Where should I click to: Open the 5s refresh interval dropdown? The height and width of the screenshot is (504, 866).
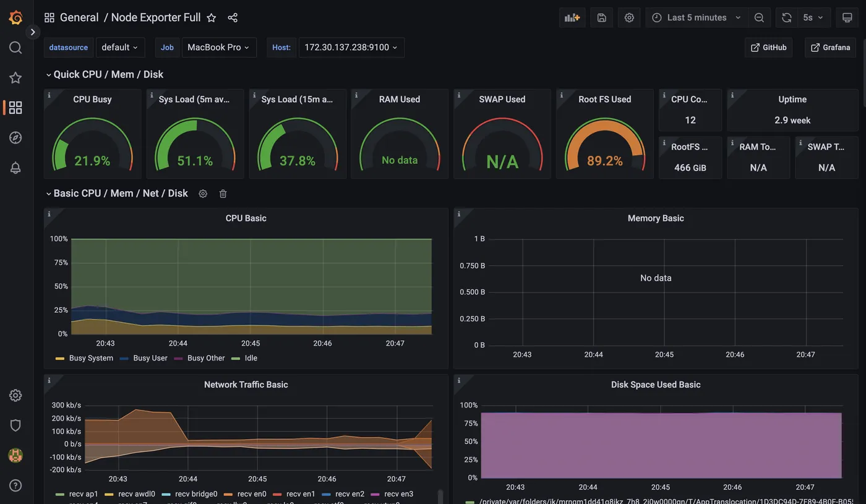813,17
